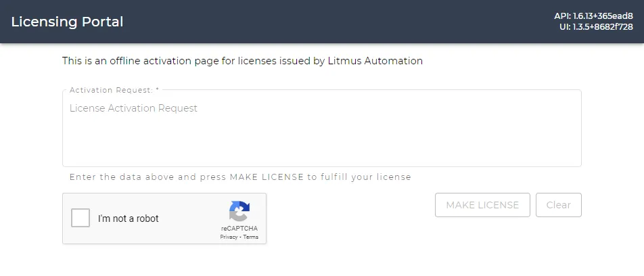Click the reCAPTCHA logo icon
This screenshot has height=276, width=644.
tap(239, 211)
